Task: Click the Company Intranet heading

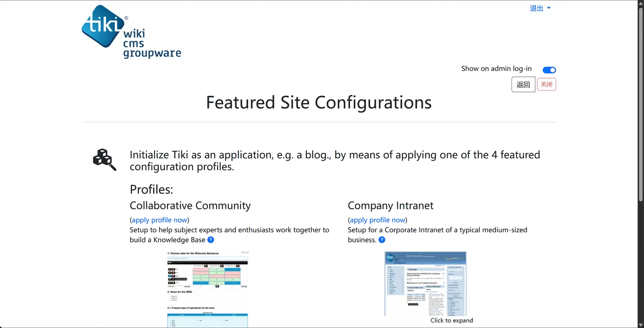Action: (391, 206)
